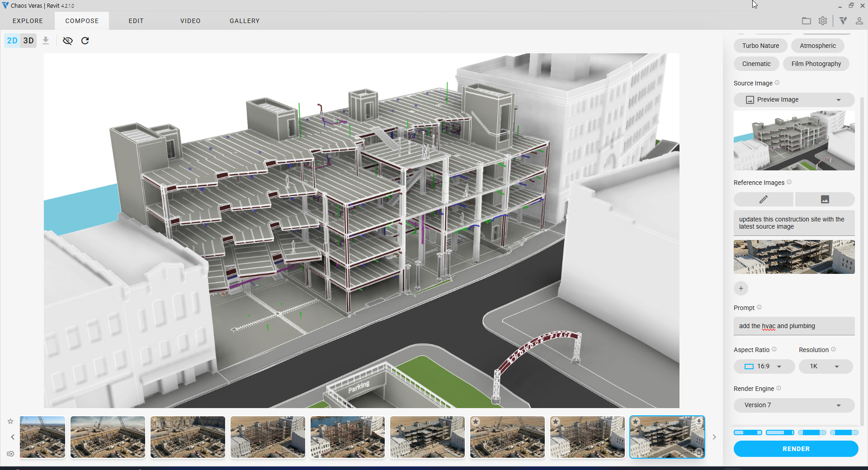Click the download image icon in toolbar
The image size is (868, 470).
click(46, 41)
